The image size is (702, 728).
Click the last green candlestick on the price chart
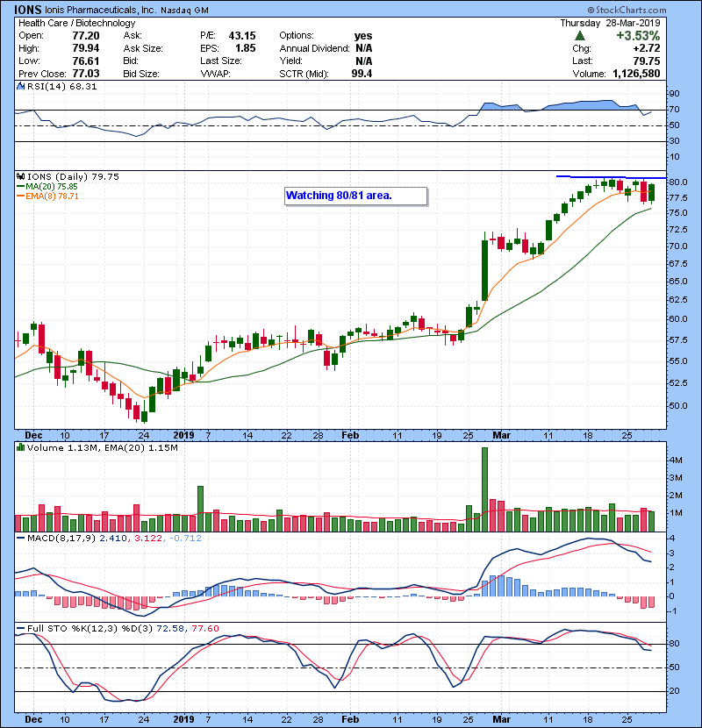[652, 193]
